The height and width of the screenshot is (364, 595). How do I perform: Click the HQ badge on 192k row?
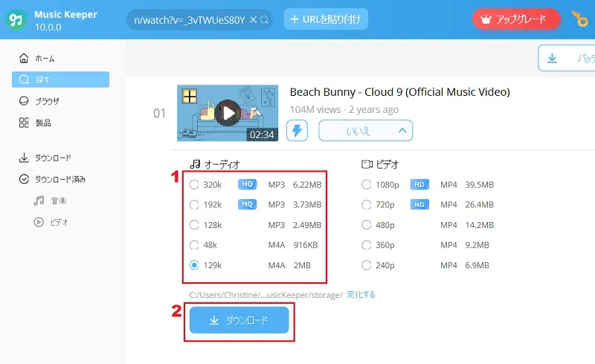click(247, 204)
